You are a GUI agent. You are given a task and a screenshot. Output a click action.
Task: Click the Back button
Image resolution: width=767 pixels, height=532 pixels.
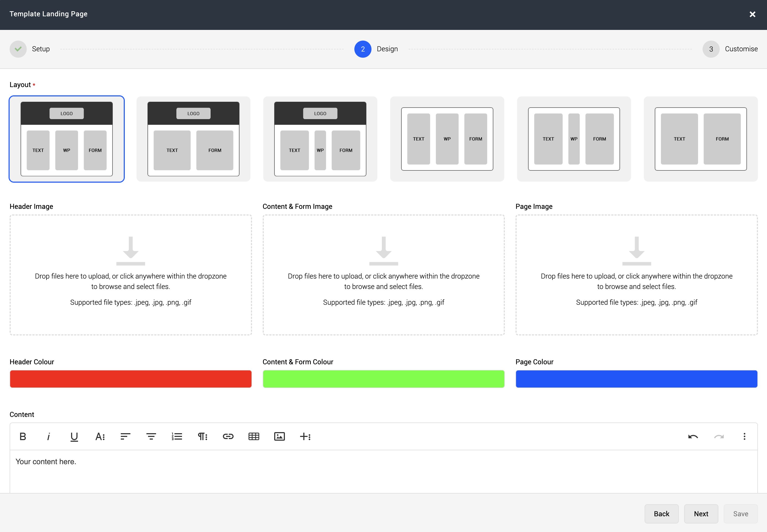point(661,514)
